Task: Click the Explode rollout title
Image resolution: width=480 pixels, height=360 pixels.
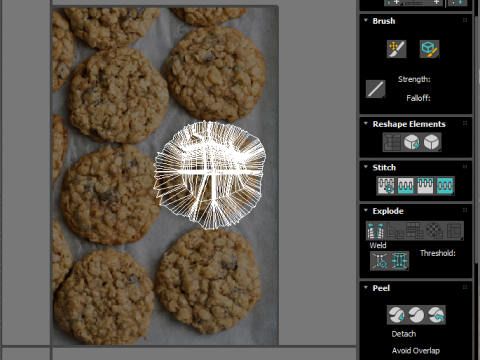Action: 388,211
